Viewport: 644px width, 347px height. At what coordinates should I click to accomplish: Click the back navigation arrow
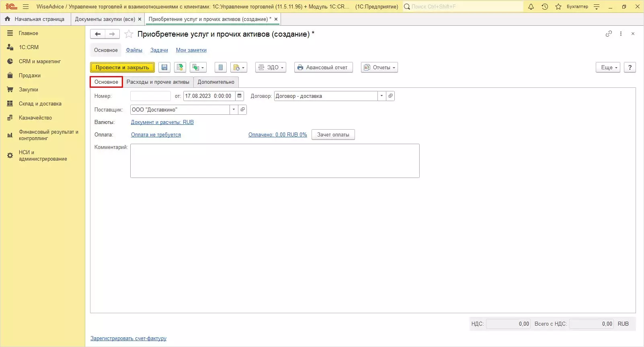click(98, 34)
